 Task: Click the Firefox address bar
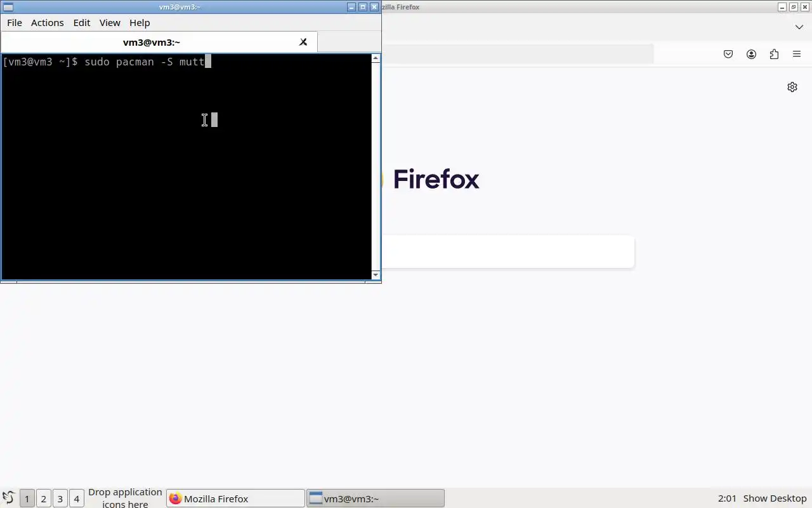[517, 54]
